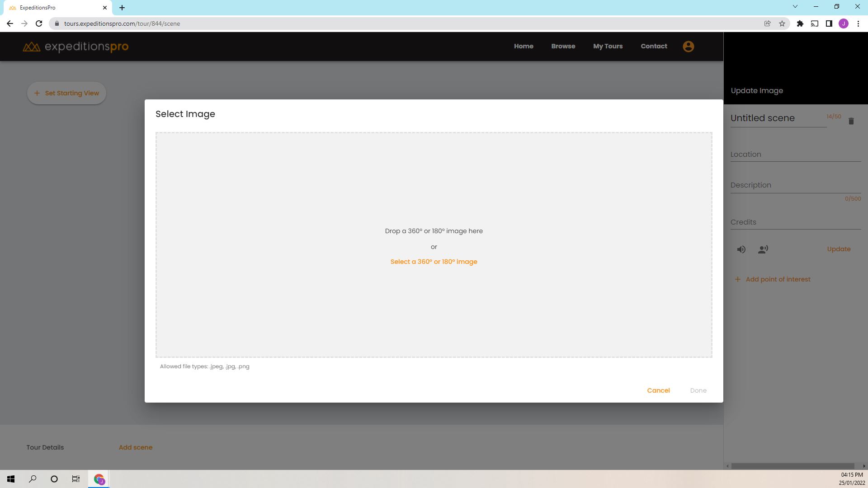This screenshot has width=868, height=488.
Task: Click Select a 360° or 180° image
Action: pos(434,262)
